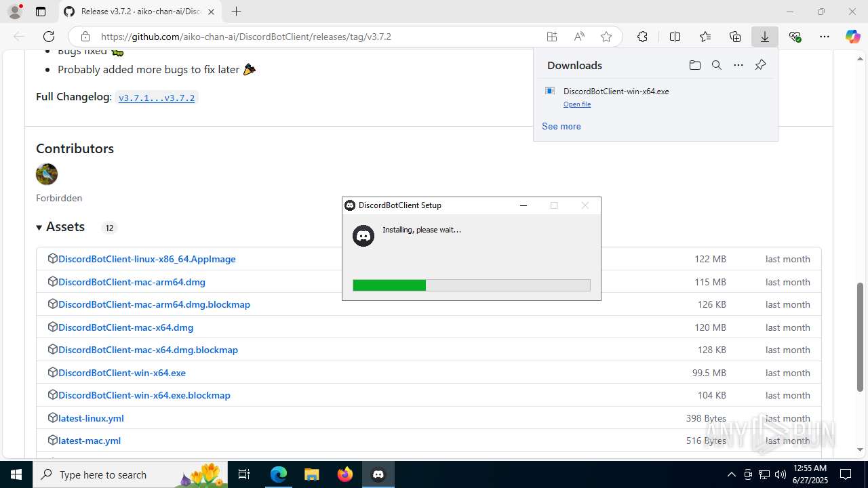Click the network icon in system tray
The width and height of the screenshot is (868, 488).
(x=764, y=474)
